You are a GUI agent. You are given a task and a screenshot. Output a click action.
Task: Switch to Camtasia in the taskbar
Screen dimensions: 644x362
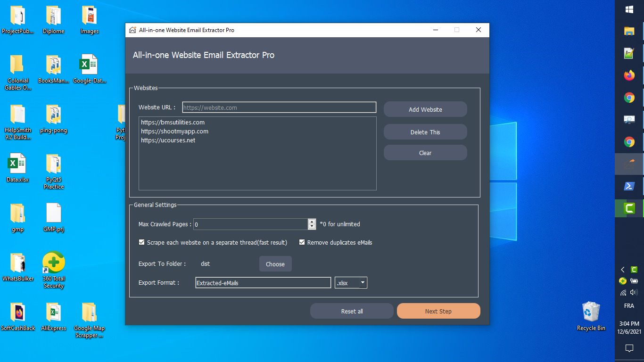point(629,208)
